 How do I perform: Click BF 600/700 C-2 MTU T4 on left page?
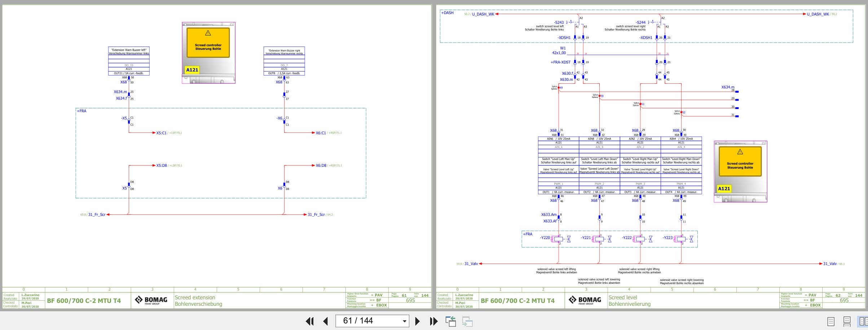tap(84, 301)
